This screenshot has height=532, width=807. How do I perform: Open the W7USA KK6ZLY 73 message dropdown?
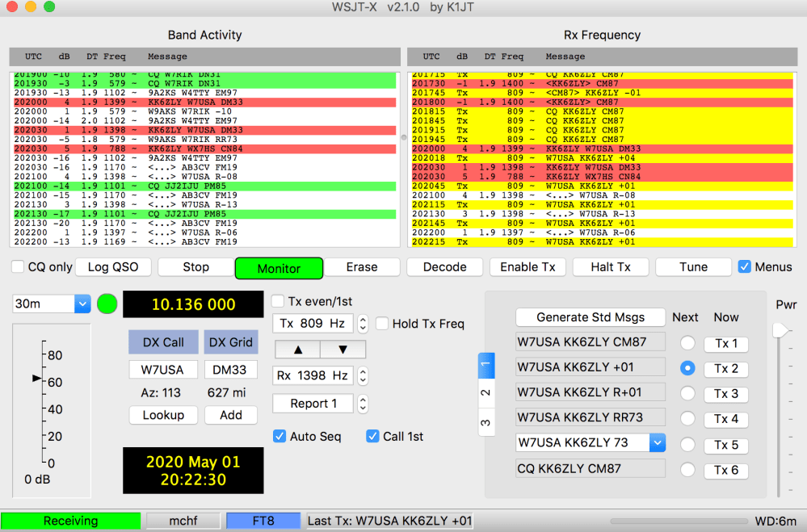[658, 442]
